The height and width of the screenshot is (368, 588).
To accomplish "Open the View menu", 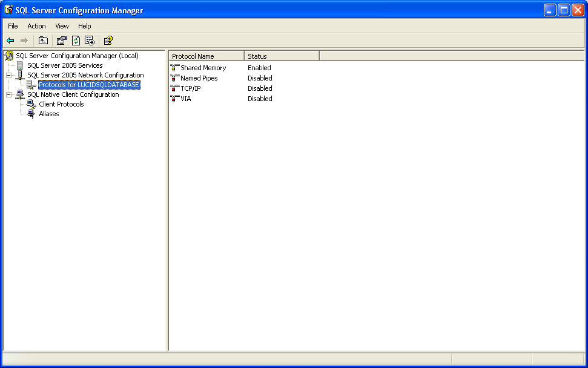I will [62, 26].
